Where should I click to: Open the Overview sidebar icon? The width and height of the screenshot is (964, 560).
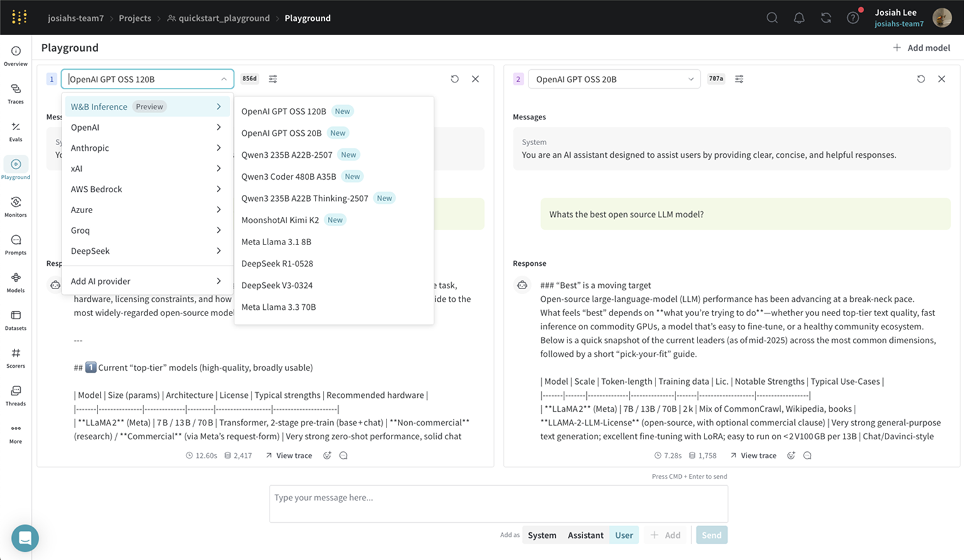click(x=16, y=55)
